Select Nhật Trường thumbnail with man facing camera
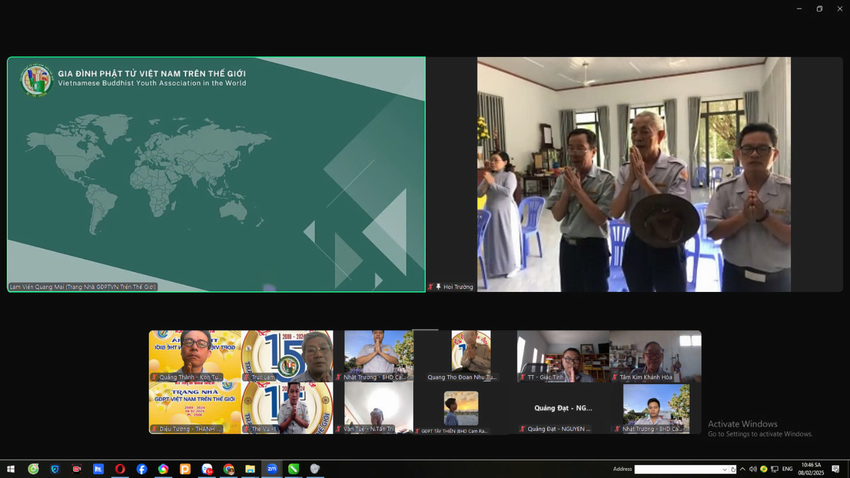Image resolution: width=850 pixels, height=478 pixels. tap(655, 408)
